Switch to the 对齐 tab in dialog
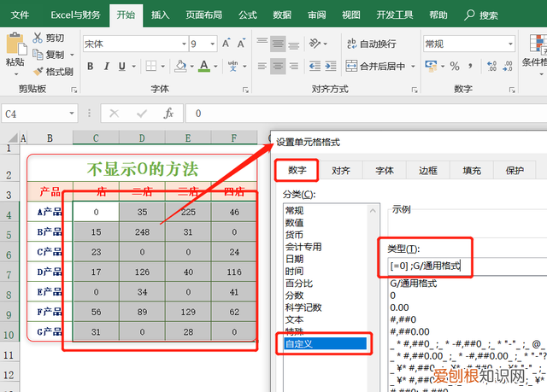Screen dimensions: 547x392 point(341,171)
